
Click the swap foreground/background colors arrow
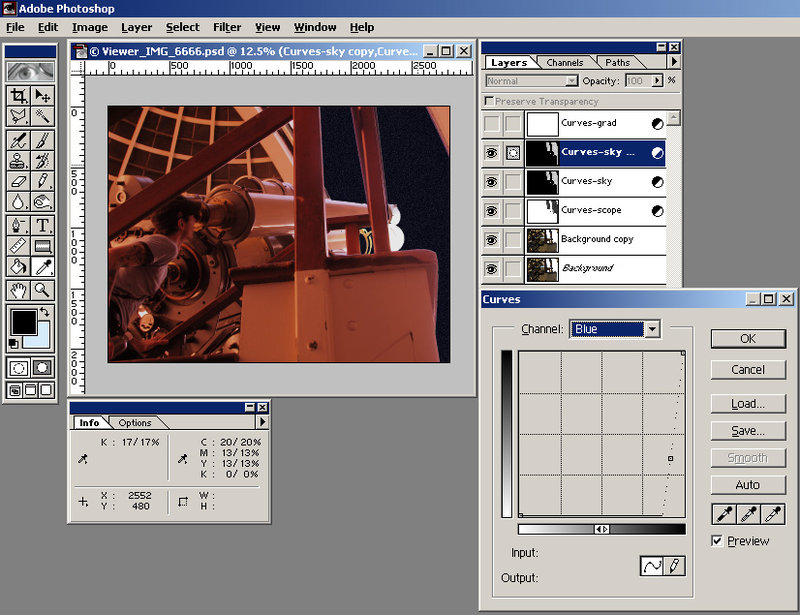click(45, 312)
